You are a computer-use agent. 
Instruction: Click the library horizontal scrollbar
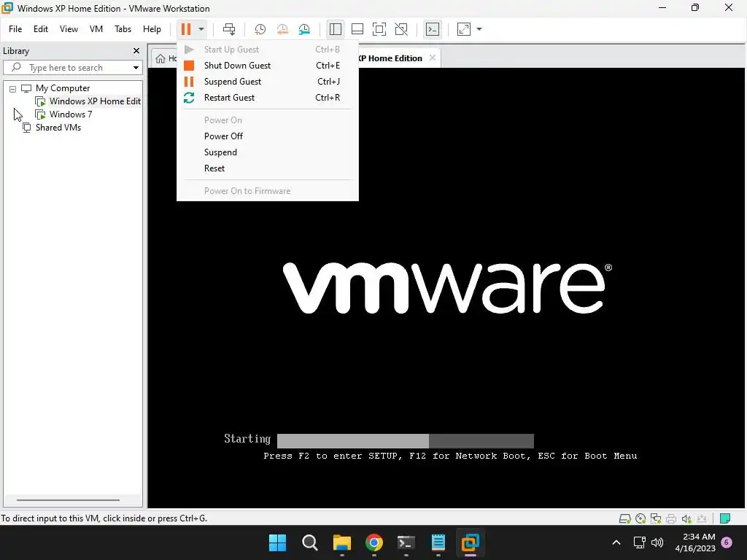pos(68,500)
